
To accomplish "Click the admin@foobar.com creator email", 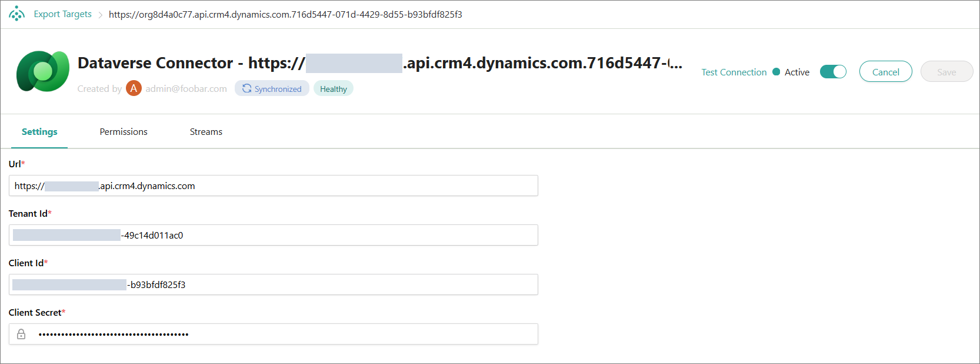I will 186,89.
